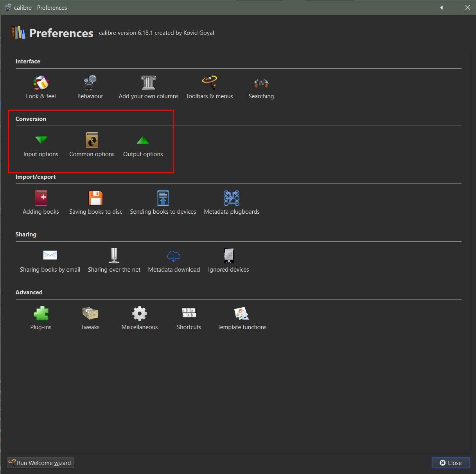
Task: Open conversion Output options
Action: (143, 146)
